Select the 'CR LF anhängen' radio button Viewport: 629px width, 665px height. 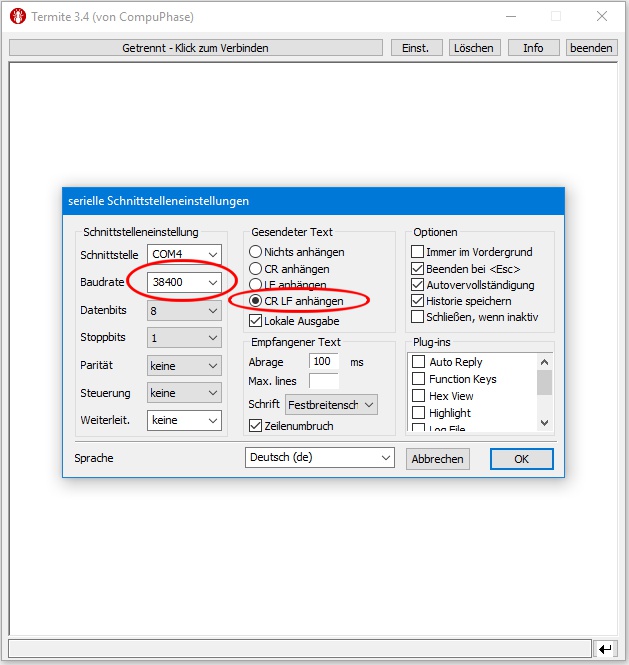(256, 301)
